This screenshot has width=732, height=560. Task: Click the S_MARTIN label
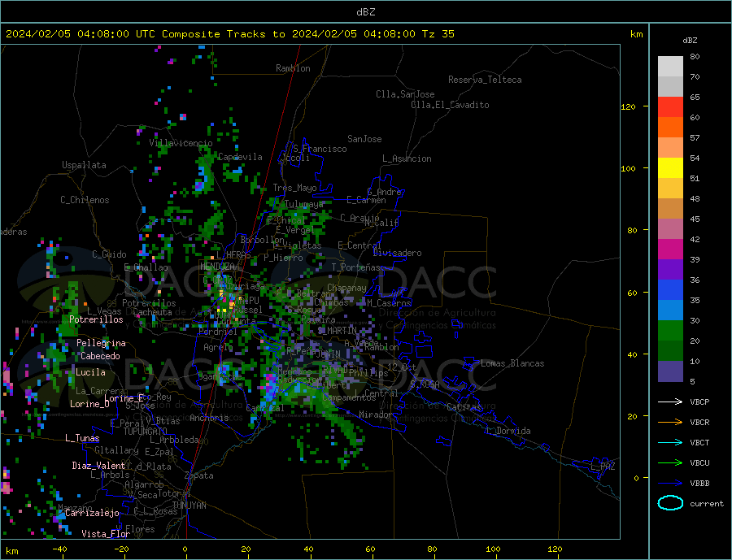[x=337, y=331]
